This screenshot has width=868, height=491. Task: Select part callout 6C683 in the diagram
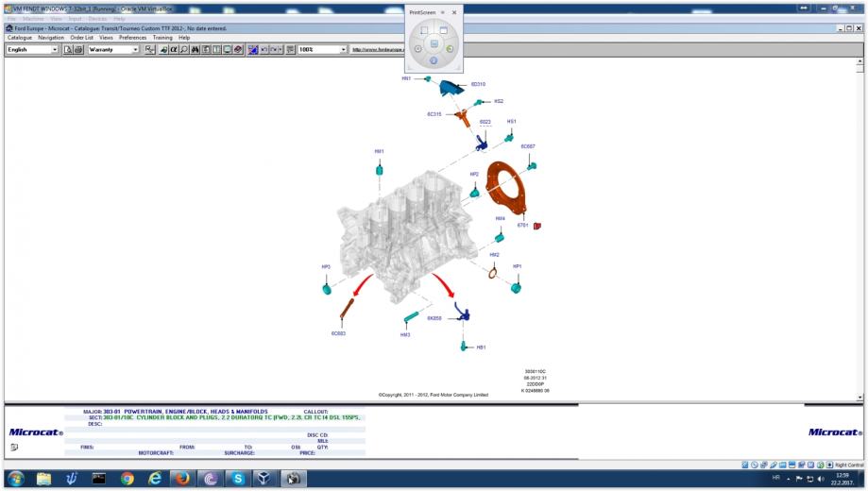[338, 334]
